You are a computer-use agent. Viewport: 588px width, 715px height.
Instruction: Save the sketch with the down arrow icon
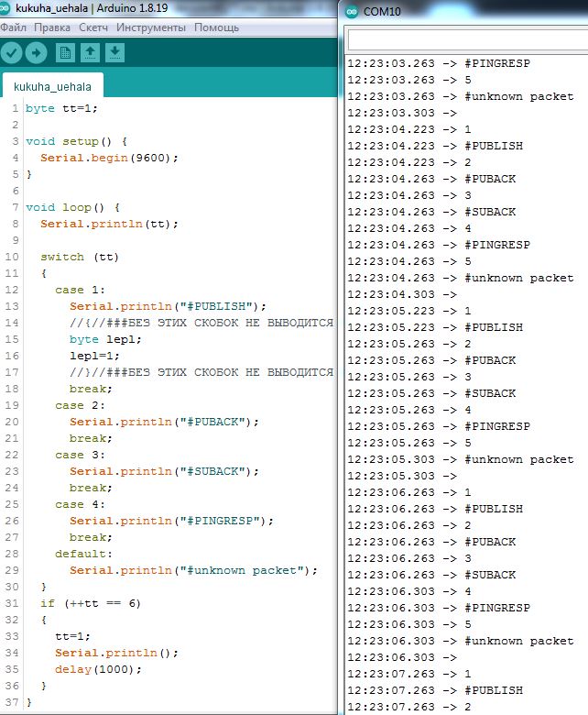[114, 53]
